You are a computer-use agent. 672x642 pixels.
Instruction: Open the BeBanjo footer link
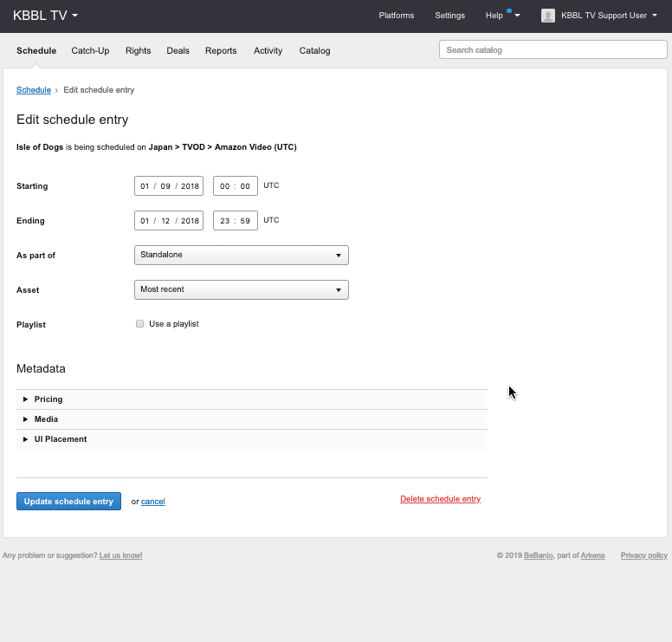coord(539,555)
